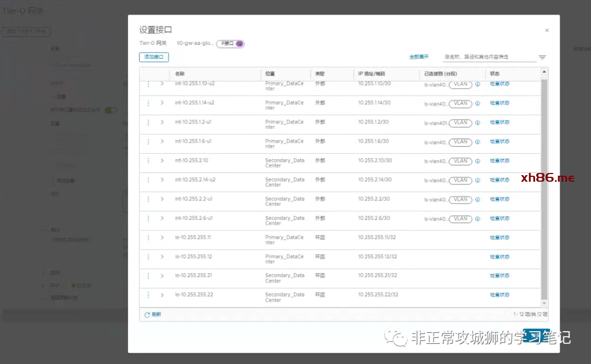Click 刷新 refresh at table bottom
The image size is (591, 364).
pos(153,315)
